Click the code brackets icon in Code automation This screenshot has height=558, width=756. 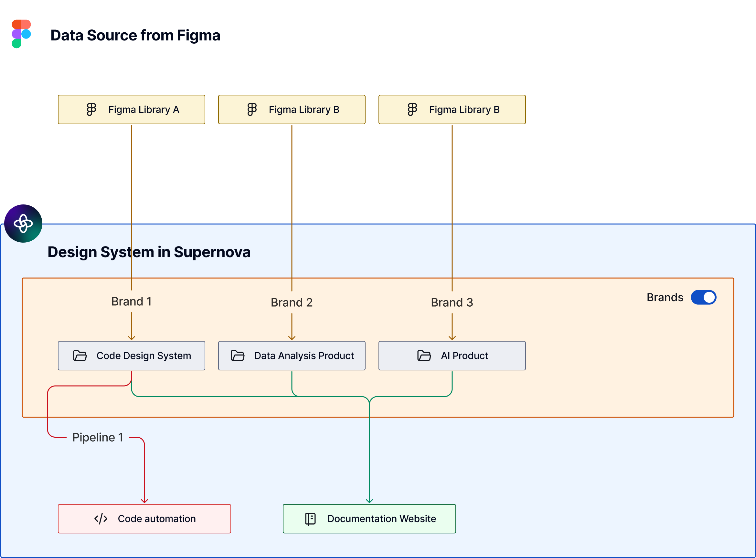click(x=101, y=519)
